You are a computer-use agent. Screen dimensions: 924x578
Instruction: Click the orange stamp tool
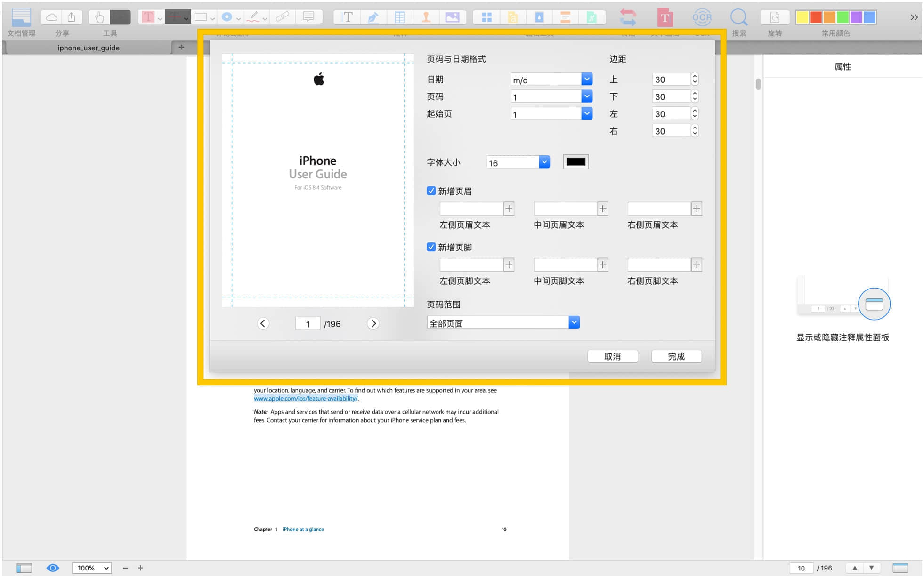tap(426, 17)
